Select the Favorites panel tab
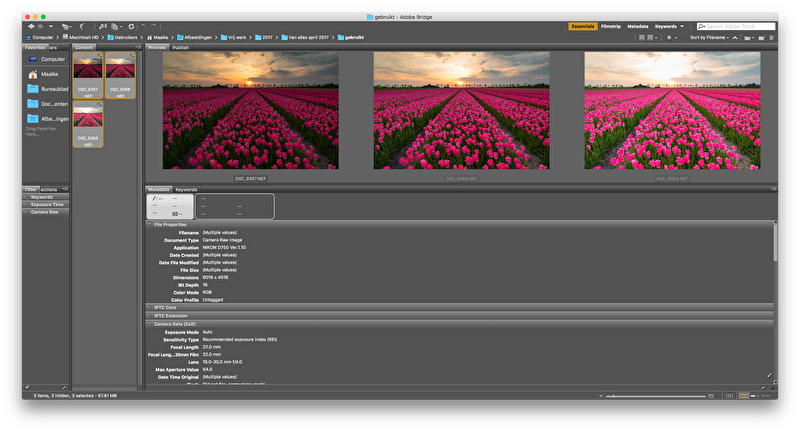 point(35,47)
